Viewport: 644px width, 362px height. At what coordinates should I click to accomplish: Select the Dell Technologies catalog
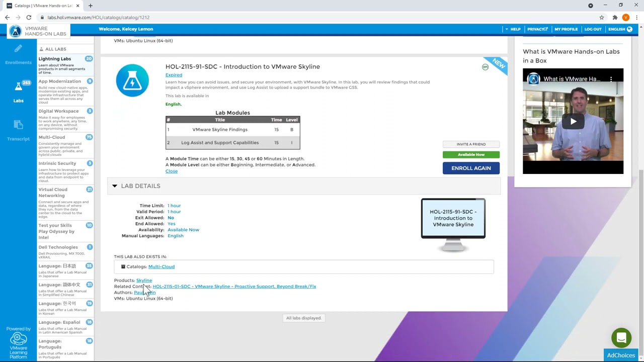point(65,251)
